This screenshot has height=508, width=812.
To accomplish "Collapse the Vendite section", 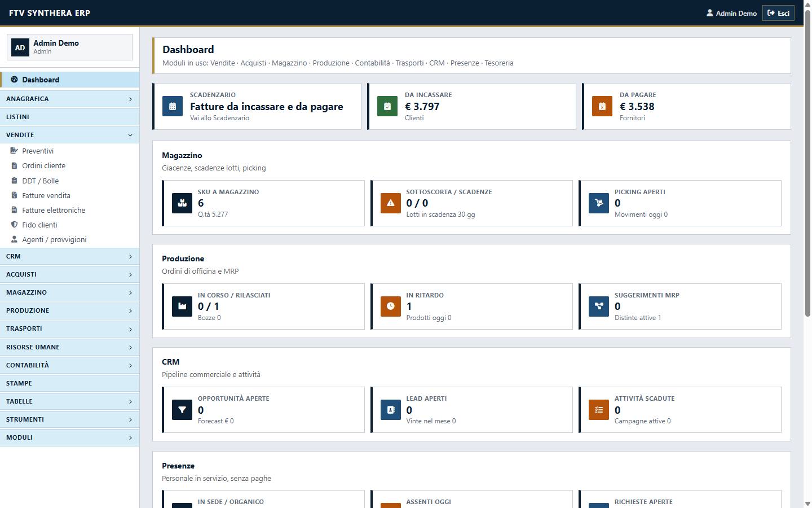I will point(69,135).
